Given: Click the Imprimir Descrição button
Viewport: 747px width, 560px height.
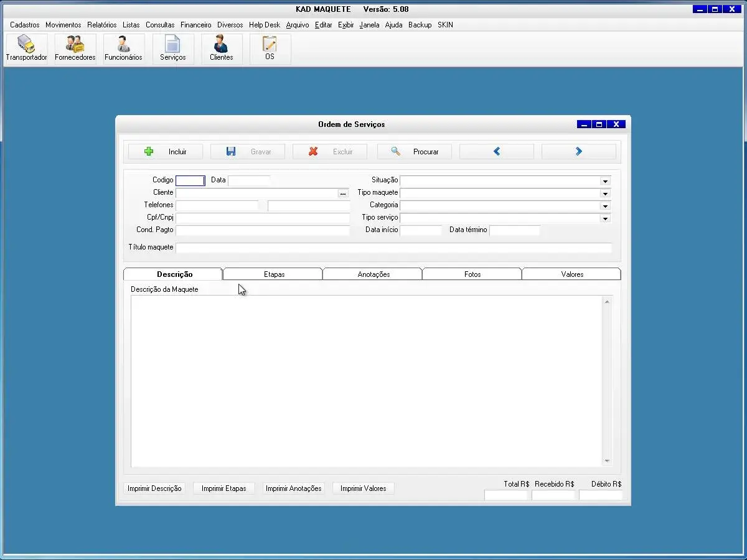Looking at the screenshot, I should (154, 488).
